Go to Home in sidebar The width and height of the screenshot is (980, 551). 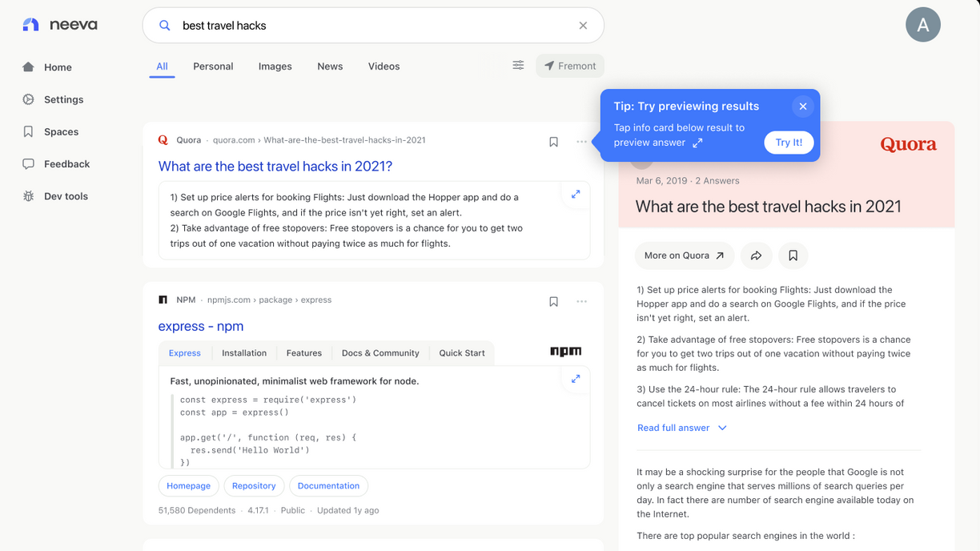[47, 67]
